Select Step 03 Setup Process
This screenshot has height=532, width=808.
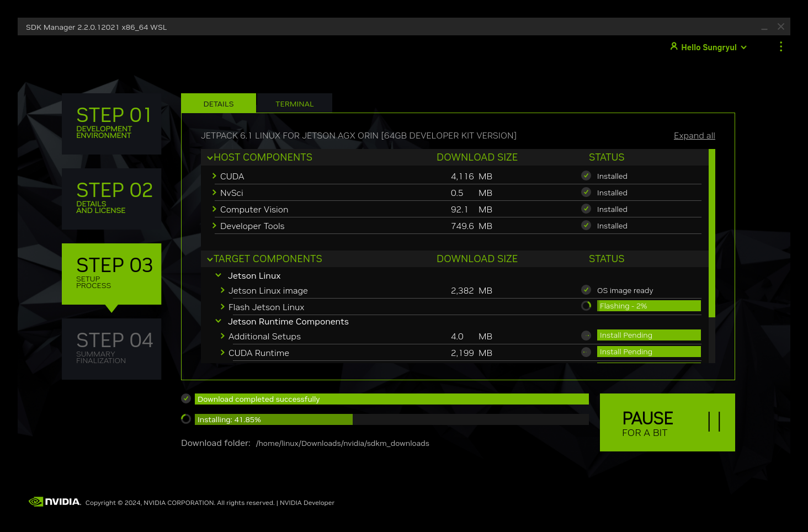click(111, 274)
